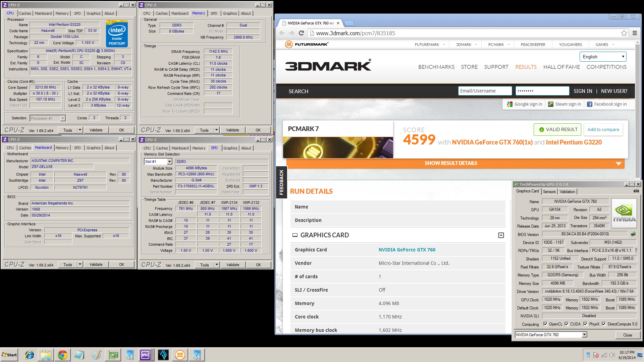Expand the FUTUREMARK top nav dropdown
This screenshot has width=644, height=362.
click(x=444, y=45)
